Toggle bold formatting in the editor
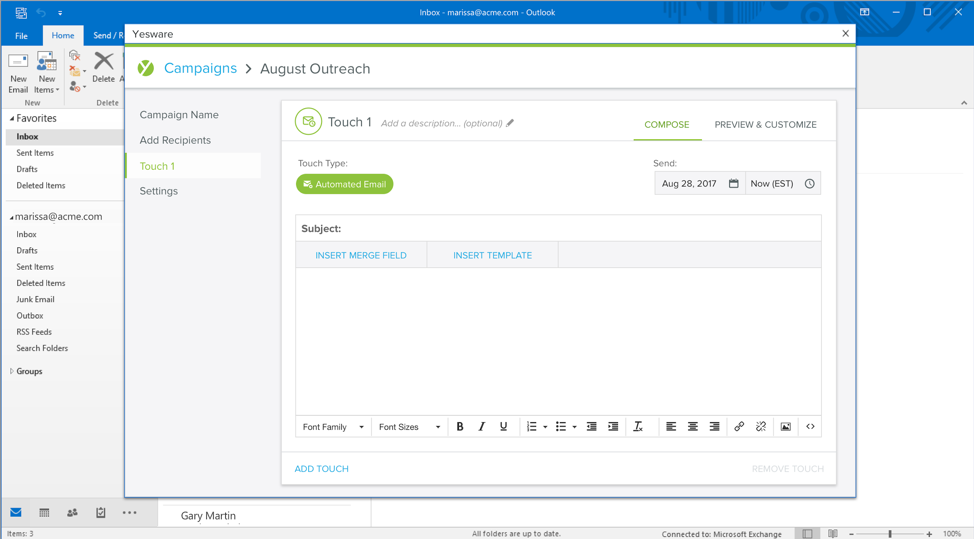The width and height of the screenshot is (974, 539). tap(460, 427)
